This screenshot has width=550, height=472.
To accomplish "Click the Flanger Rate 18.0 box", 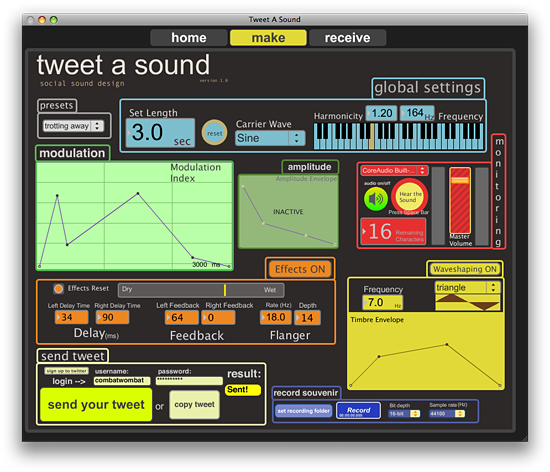I will (276, 317).
